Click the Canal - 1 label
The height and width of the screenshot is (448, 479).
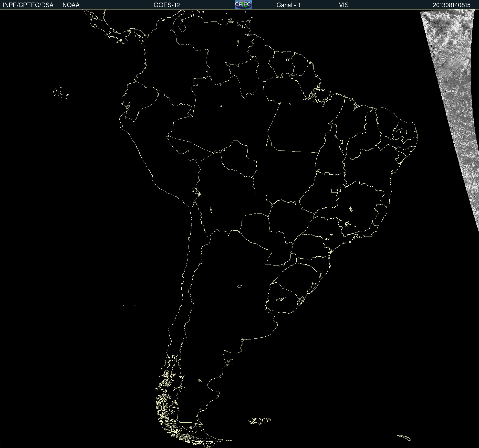pyautogui.click(x=288, y=5)
